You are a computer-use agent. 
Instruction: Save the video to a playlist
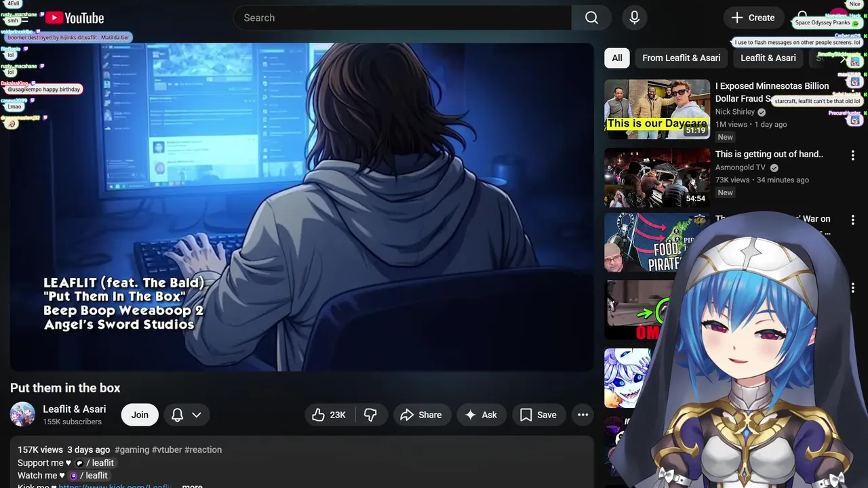[538, 415]
